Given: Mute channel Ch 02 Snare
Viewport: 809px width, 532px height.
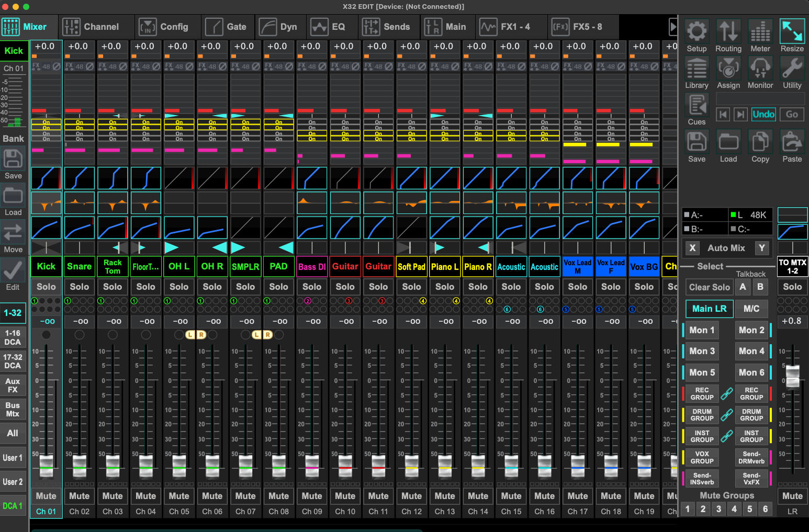Looking at the screenshot, I should (x=80, y=496).
